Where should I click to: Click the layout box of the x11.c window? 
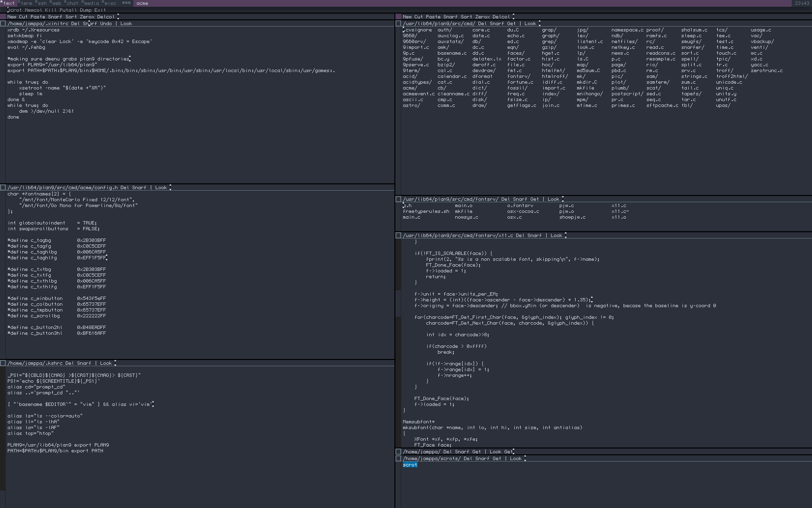(398, 235)
